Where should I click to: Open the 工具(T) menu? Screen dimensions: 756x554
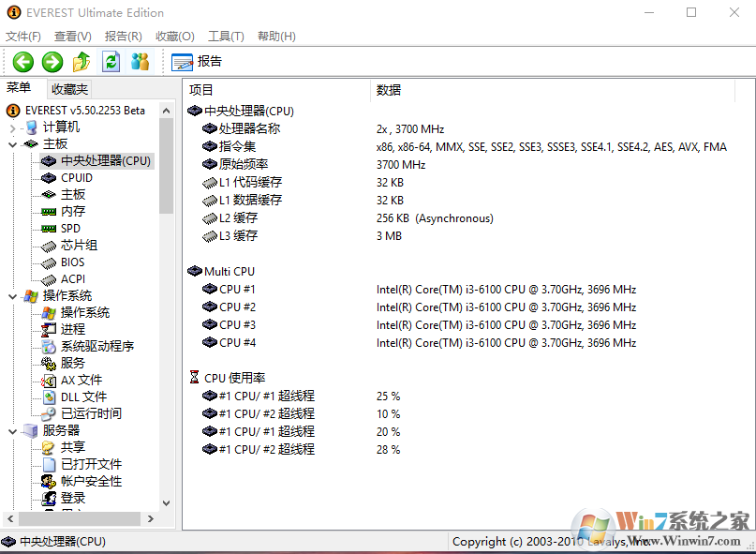(225, 36)
